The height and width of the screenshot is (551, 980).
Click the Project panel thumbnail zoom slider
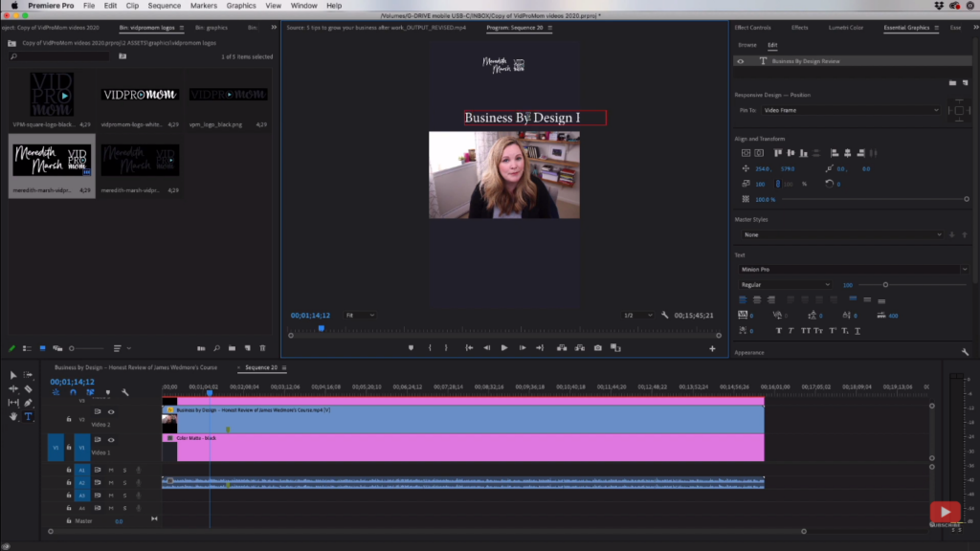(x=87, y=348)
